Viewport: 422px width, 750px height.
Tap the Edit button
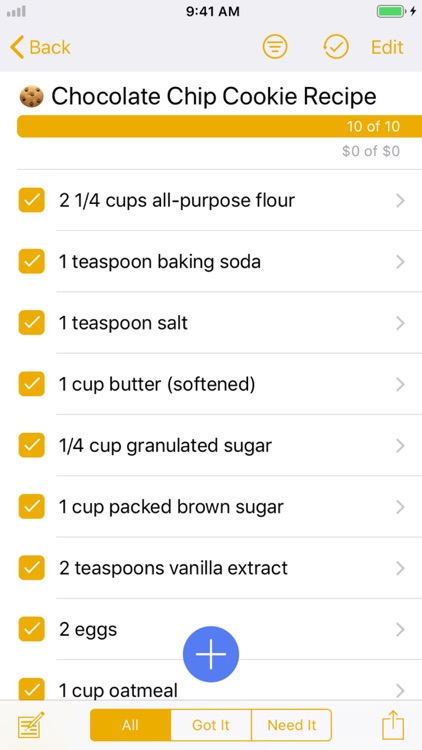click(x=387, y=47)
